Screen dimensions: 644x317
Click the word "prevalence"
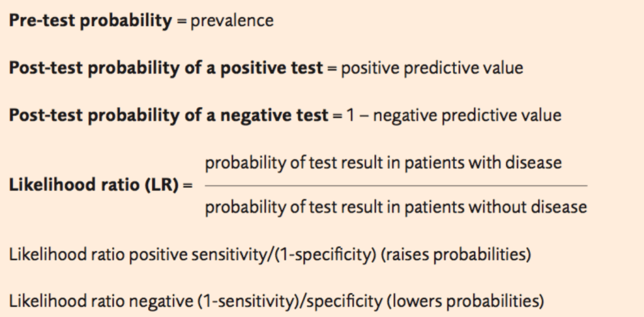[x=232, y=21]
